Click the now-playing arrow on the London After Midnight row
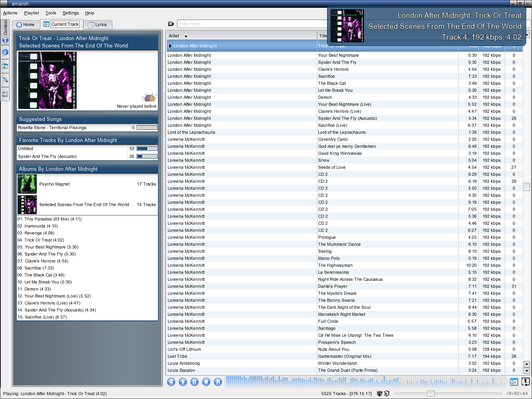 point(170,46)
